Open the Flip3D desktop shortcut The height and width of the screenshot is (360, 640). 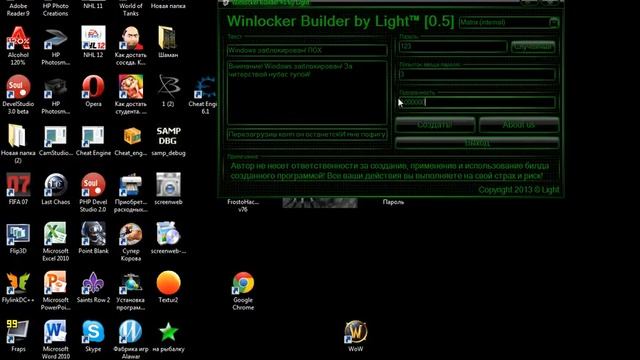pos(18,234)
